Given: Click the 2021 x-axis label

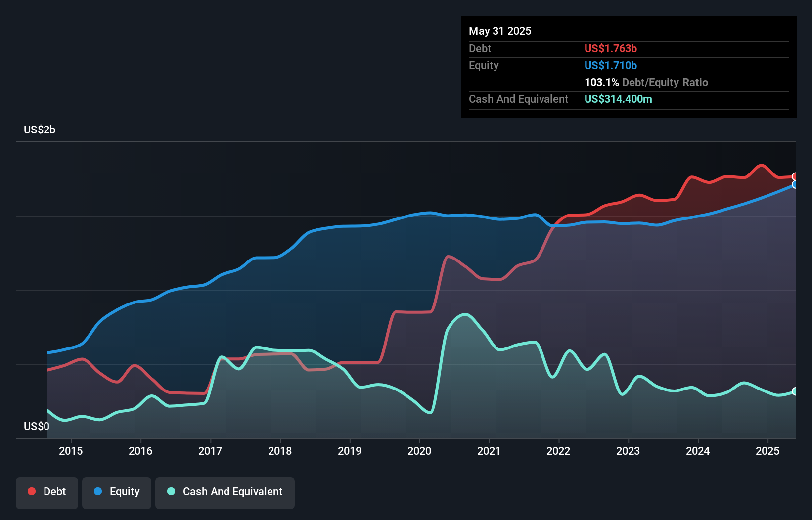Looking at the screenshot, I should coord(489,451).
